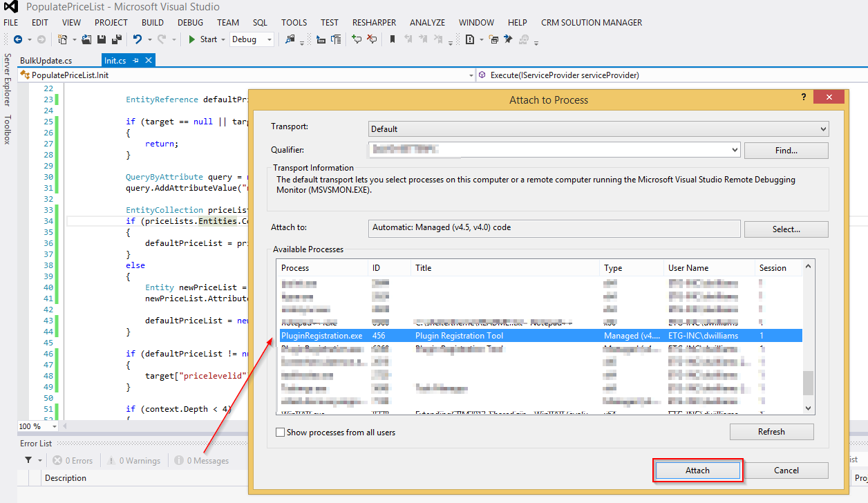Click the process list scroll-up arrow

pyautogui.click(x=808, y=266)
